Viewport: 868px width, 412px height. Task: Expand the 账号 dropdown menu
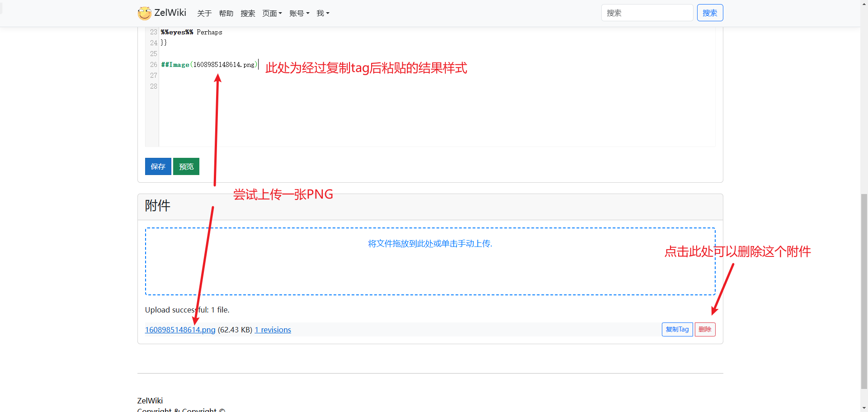[x=299, y=14]
